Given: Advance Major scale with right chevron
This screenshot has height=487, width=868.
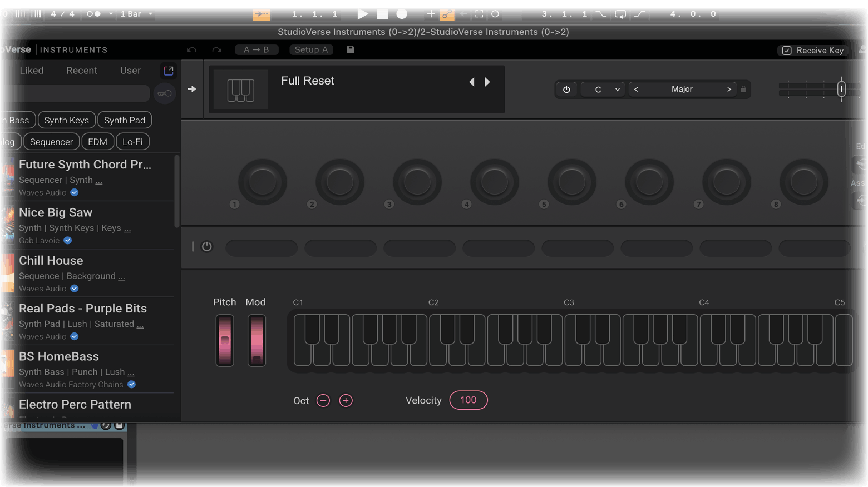Looking at the screenshot, I should (729, 90).
